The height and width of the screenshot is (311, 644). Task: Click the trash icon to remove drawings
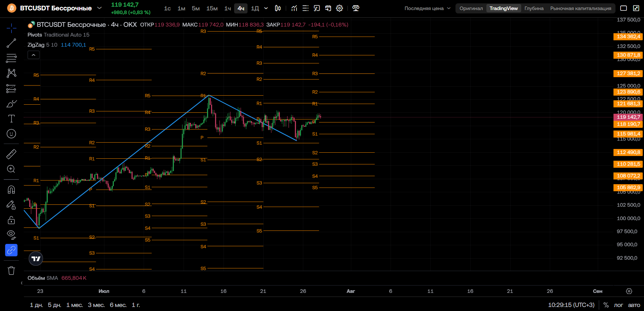coord(11,270)
